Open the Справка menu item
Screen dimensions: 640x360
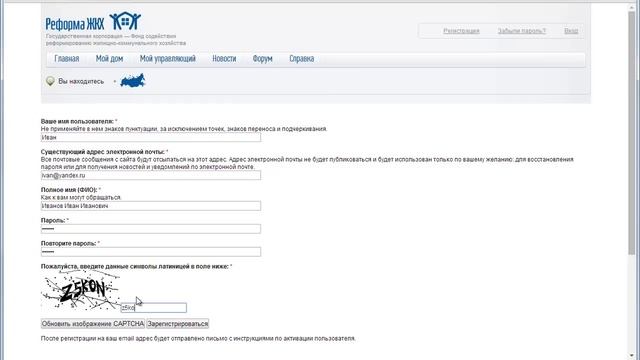(302, 59)
